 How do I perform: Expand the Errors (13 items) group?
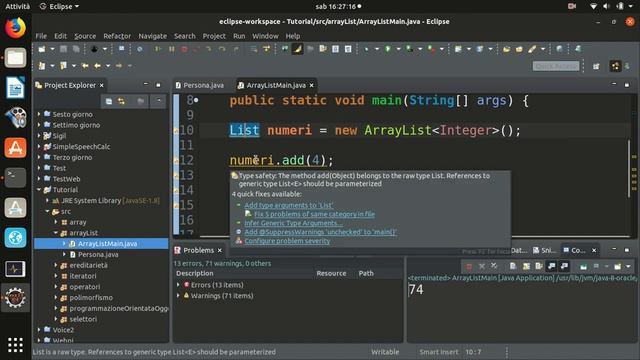(x=178, y=285)
